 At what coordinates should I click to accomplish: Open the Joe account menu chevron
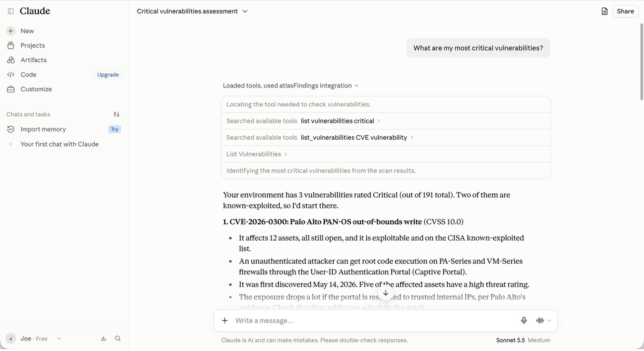pyautogui.click(x=59, y=338)
